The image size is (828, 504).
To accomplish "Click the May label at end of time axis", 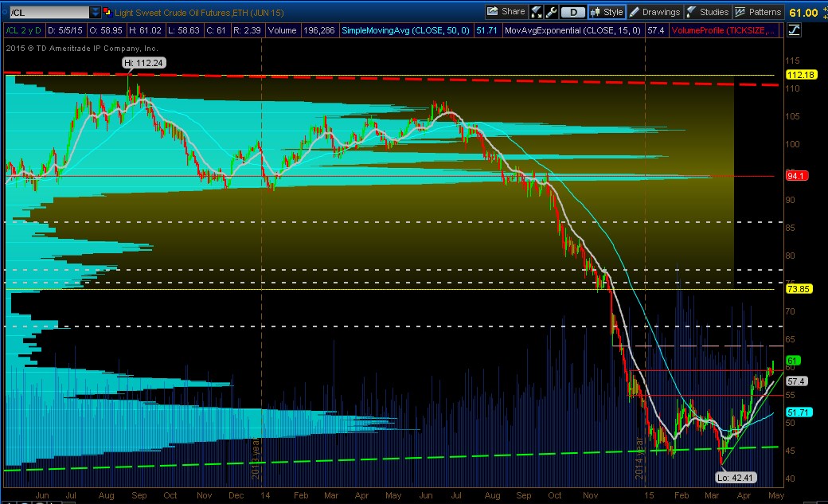I will coord(775,495).
